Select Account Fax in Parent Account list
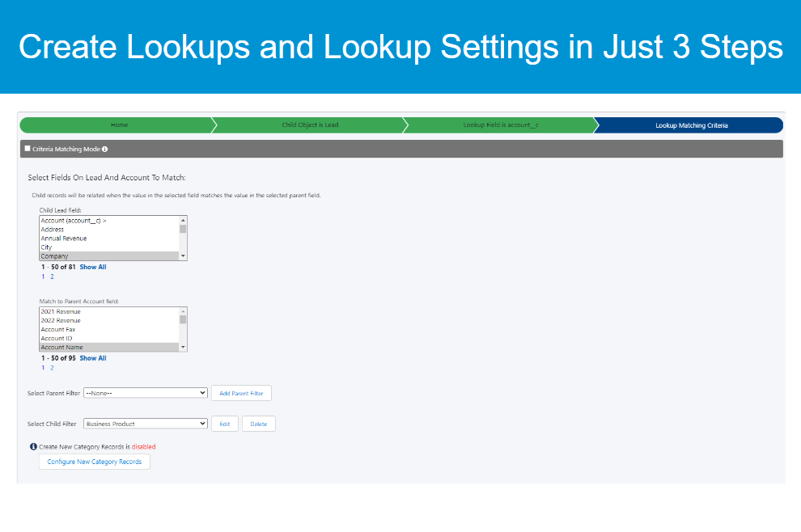Image resolution: width=801 pixels, height=532 pixels. coord(109,330)
